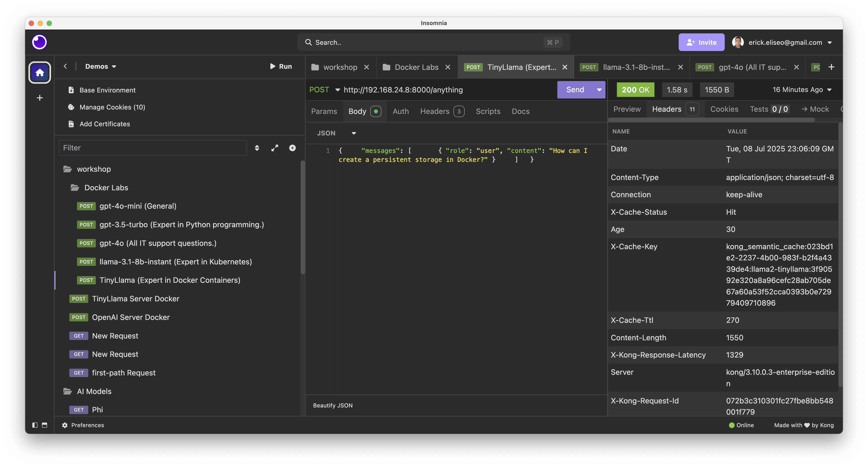Open the Insomnia home icon in sidebar

coord(39,73)
